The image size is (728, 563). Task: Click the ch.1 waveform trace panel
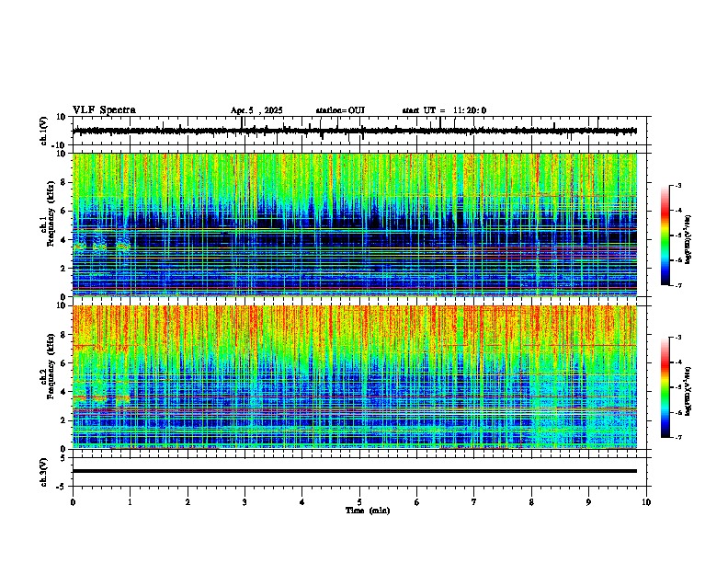pyautogui.click(x=359, y=131)
